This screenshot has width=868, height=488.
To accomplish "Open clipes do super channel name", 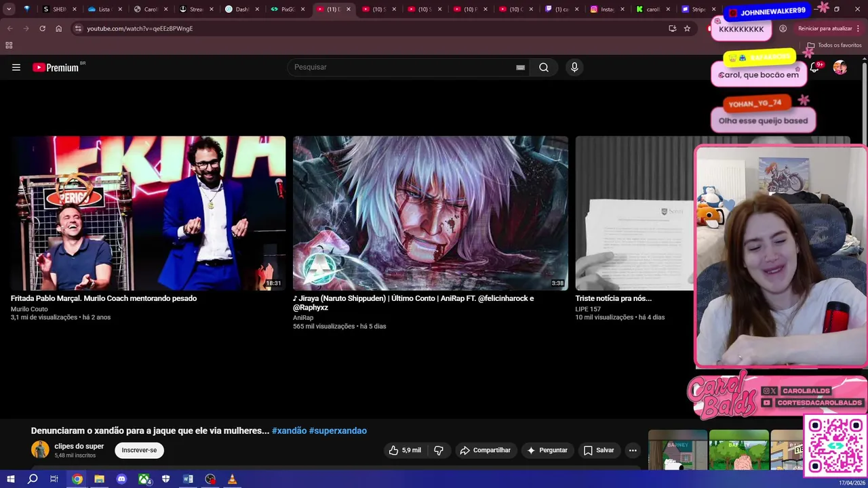I will click(79, 446).
